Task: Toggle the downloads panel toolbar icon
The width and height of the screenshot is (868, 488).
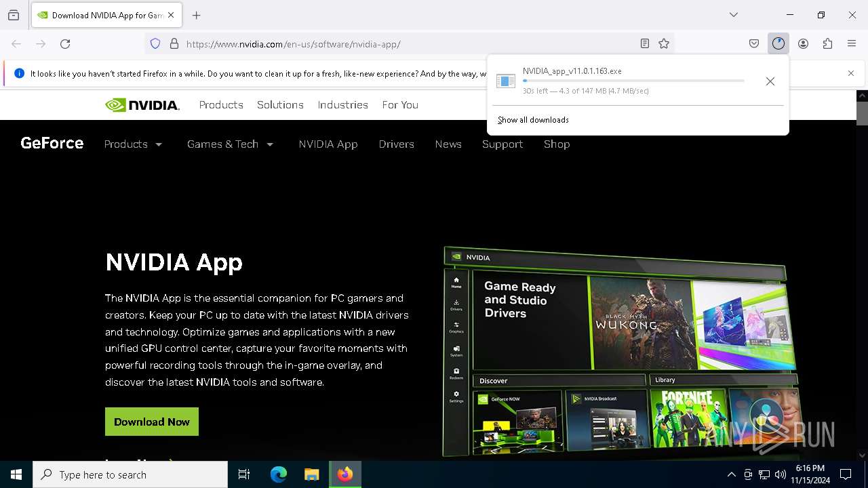Action: (x=778, y=43)
